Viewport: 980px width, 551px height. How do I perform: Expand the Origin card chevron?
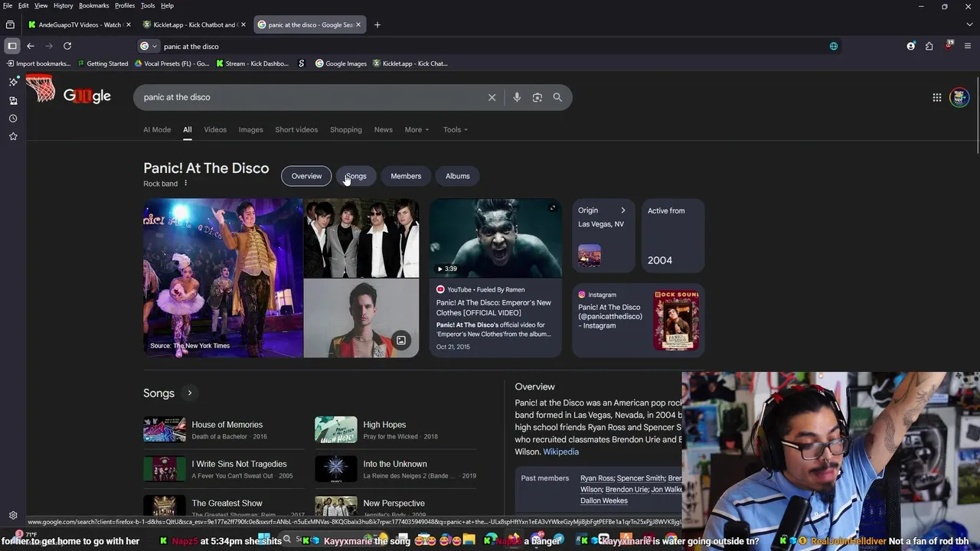pyautogui.click(x=622, y=210)
